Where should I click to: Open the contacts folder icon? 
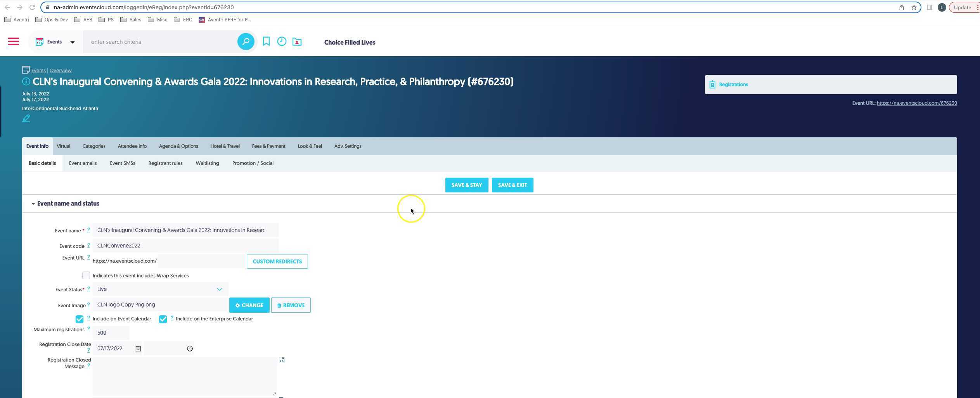click(297, 42)
